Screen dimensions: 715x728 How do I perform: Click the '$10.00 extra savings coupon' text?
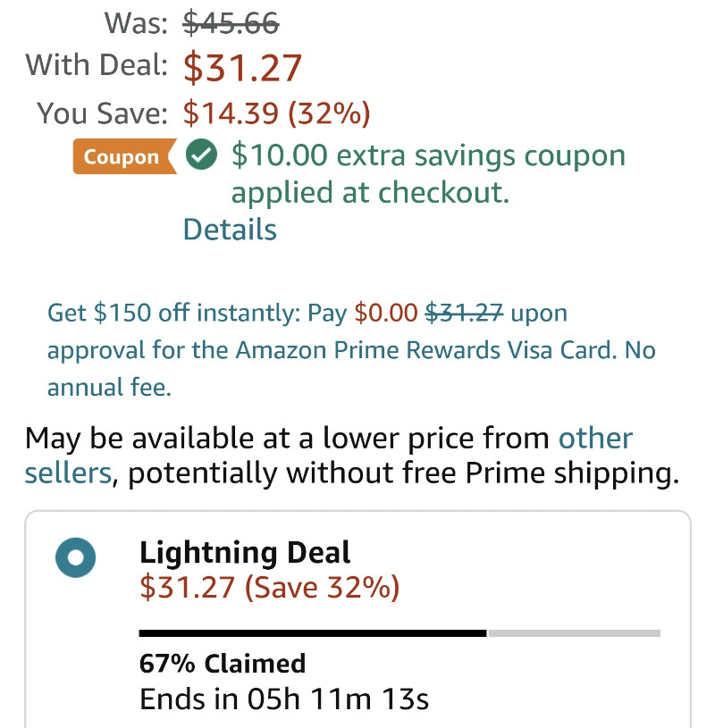pyautogui.click(x=428, y=155)
